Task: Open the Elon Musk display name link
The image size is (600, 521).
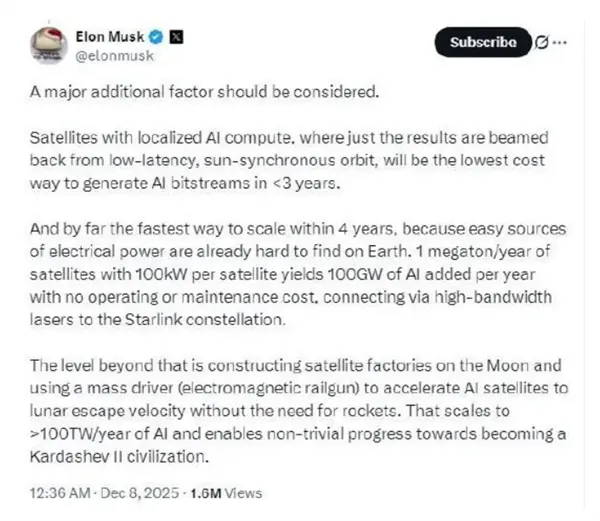Action: pos(110,36)
